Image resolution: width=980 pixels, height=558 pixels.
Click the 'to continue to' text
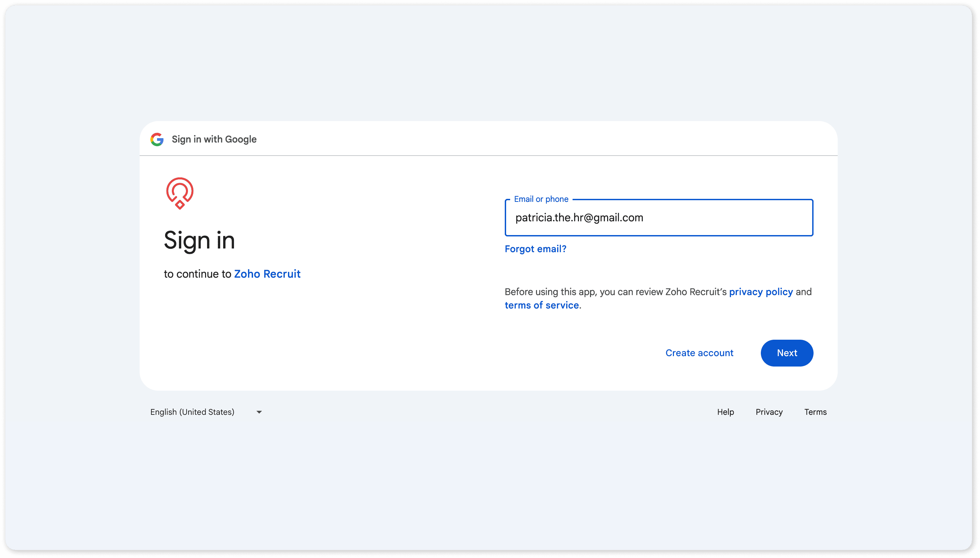[197, 274]
